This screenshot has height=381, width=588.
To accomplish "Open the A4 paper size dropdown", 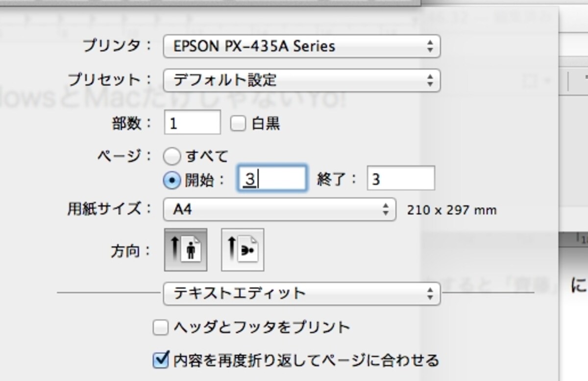I will (x=279, y=210).
